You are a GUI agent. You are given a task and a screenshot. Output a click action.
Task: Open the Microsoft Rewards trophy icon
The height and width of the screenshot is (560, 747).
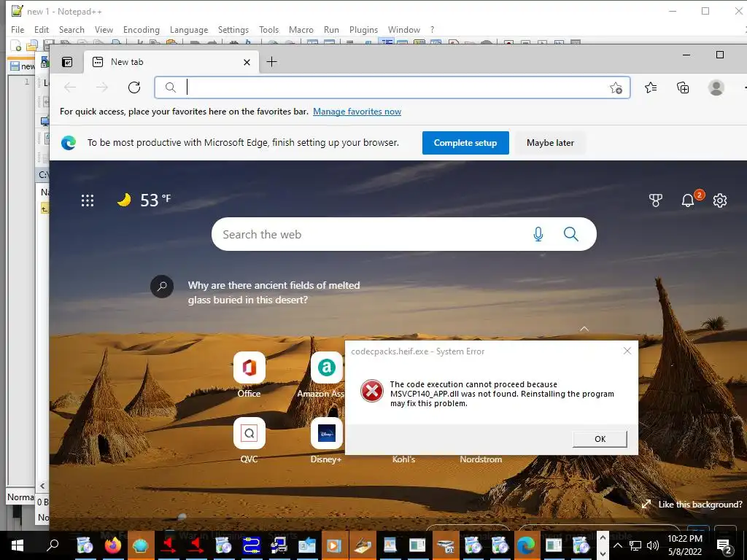(x=656, y=201)
